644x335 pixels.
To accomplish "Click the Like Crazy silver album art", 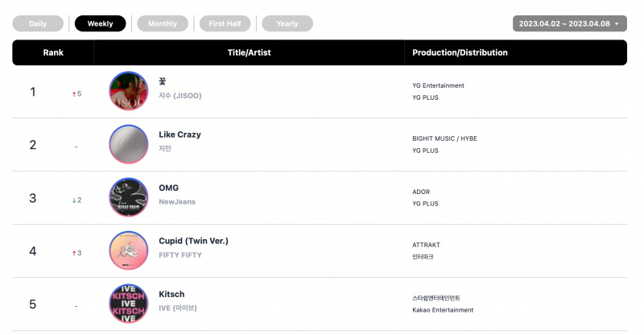I will click(129, 144).
